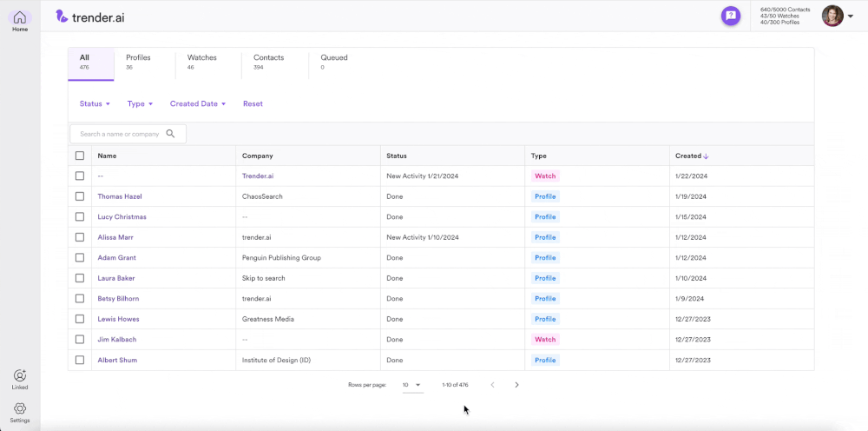This screenshot has width=868, height=431.
Task: Check the select-all header checkbox
Action: point(80,156)
